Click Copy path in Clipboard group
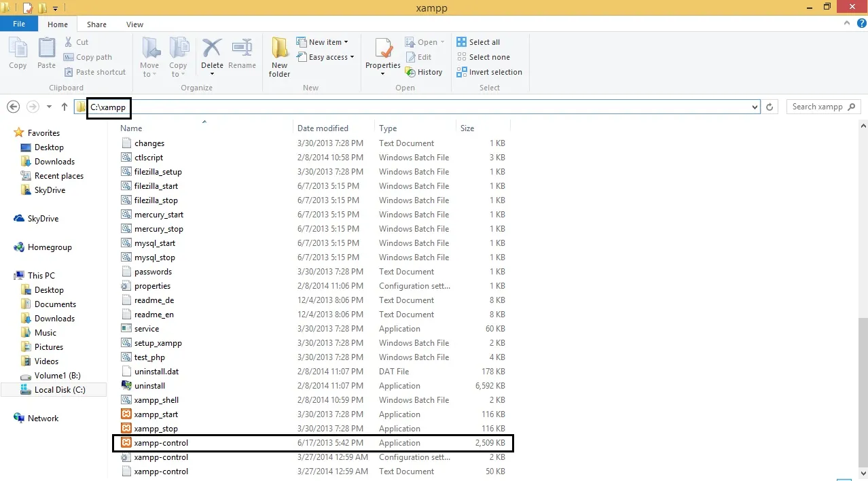The height and width of the screenshot is (481, 868). [x=88, y=57]
